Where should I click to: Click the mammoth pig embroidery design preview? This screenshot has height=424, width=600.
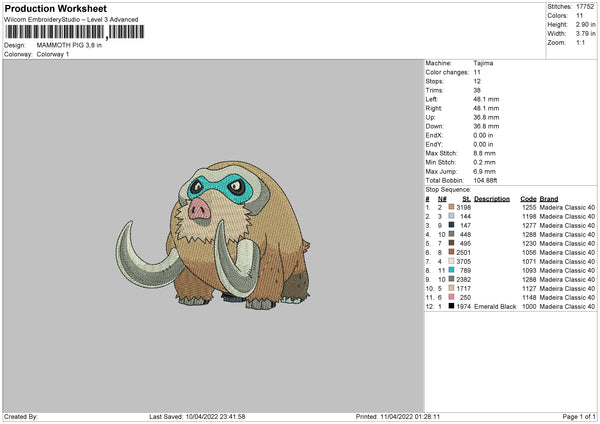213,235
